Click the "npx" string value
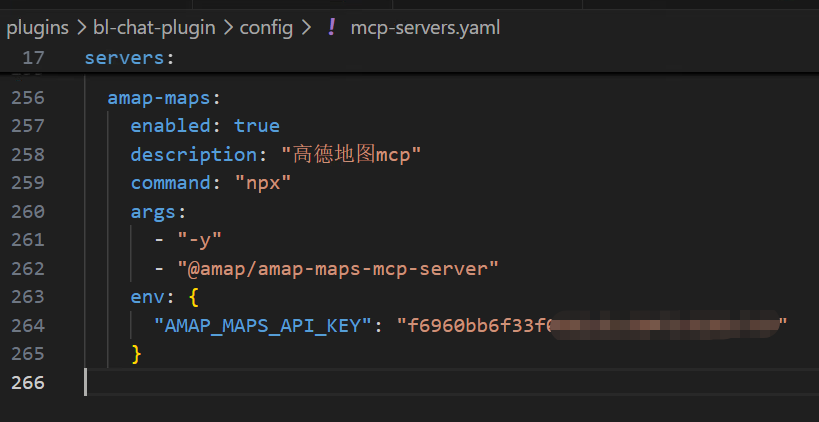The image size is (819, 422). pyautogui.click(x=263, y=183)
